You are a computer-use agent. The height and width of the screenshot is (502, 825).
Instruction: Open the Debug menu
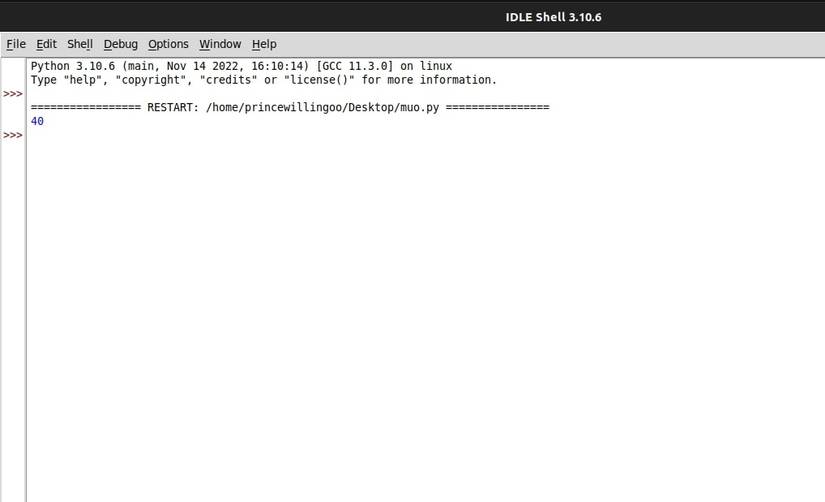click(120, 44)
